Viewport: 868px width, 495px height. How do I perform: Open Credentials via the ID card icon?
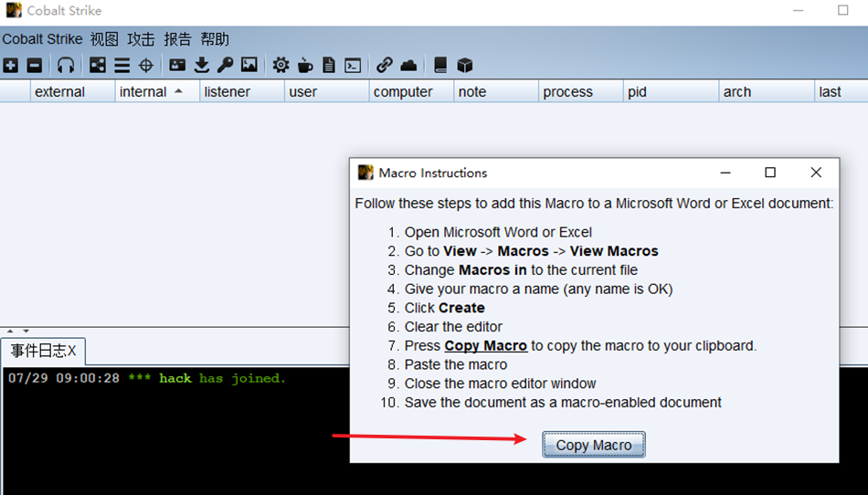[x=177, y=65]
